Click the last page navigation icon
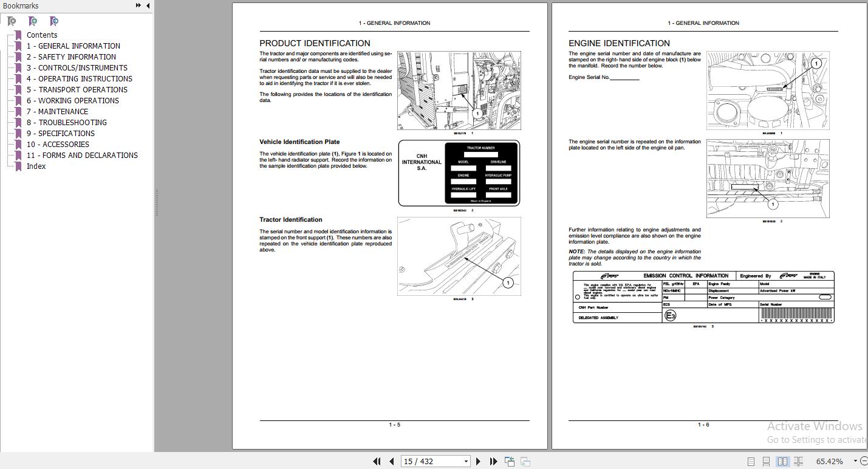 coord(493,461)
